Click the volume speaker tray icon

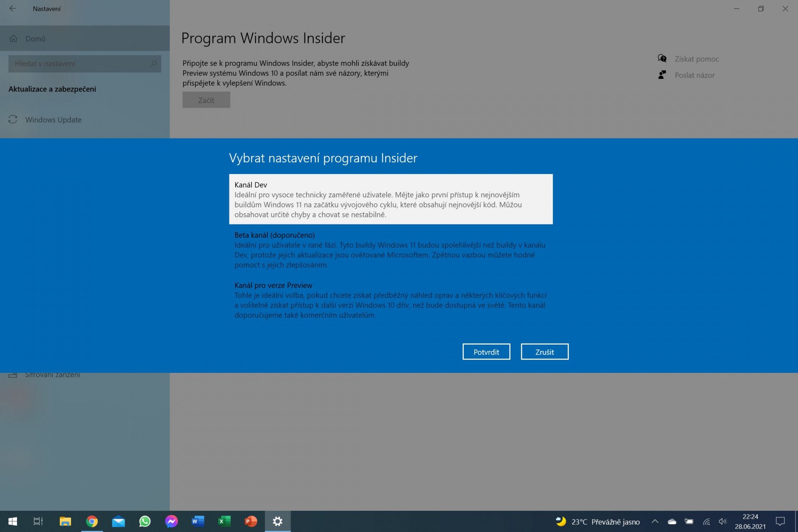click(x=723, y=521)
